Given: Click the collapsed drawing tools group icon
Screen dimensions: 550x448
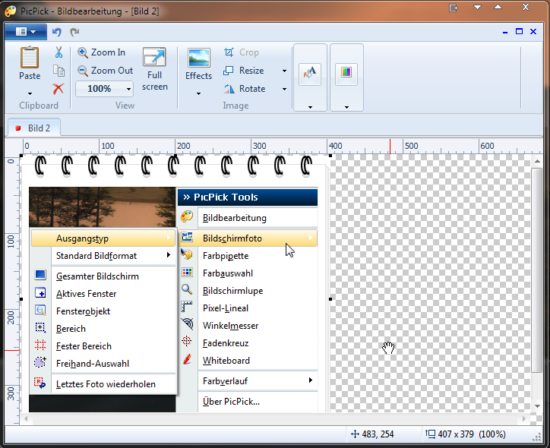Looking at the screenshot, I should 310,73.
